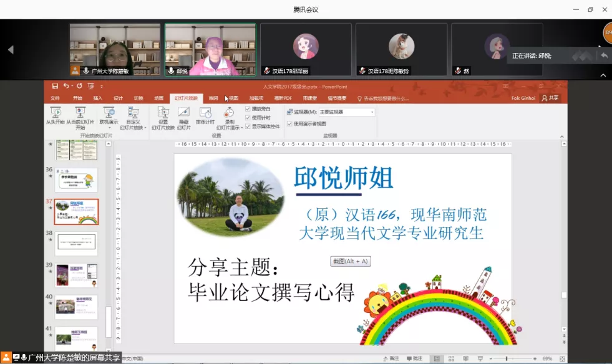Toggle the 播放旁白 checkbox
Screen dimensions: 612x364
coord(248,109)
